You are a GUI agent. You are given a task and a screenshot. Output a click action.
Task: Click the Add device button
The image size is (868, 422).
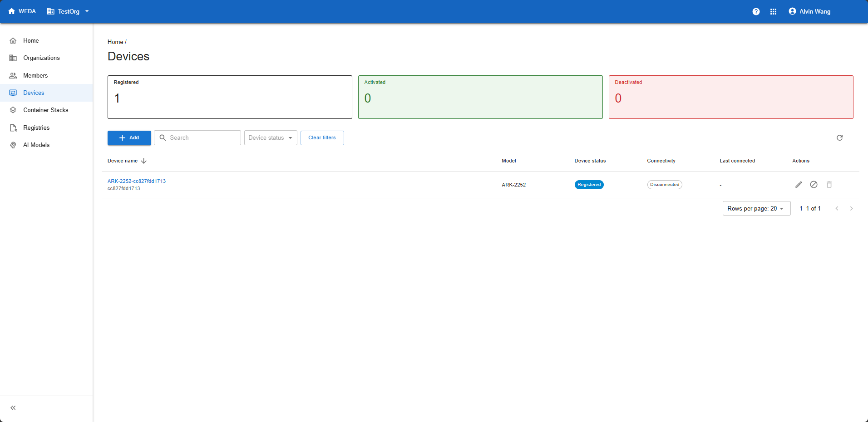129,138
